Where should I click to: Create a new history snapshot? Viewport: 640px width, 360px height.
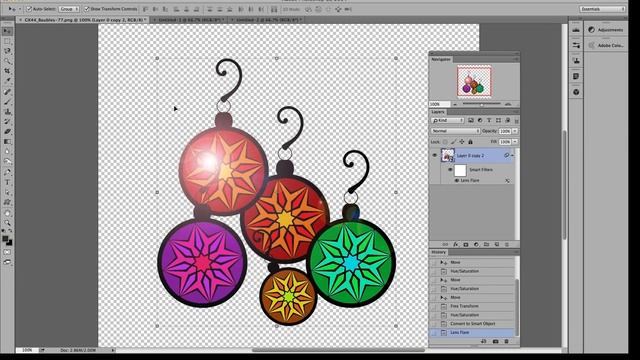(495, 341)
